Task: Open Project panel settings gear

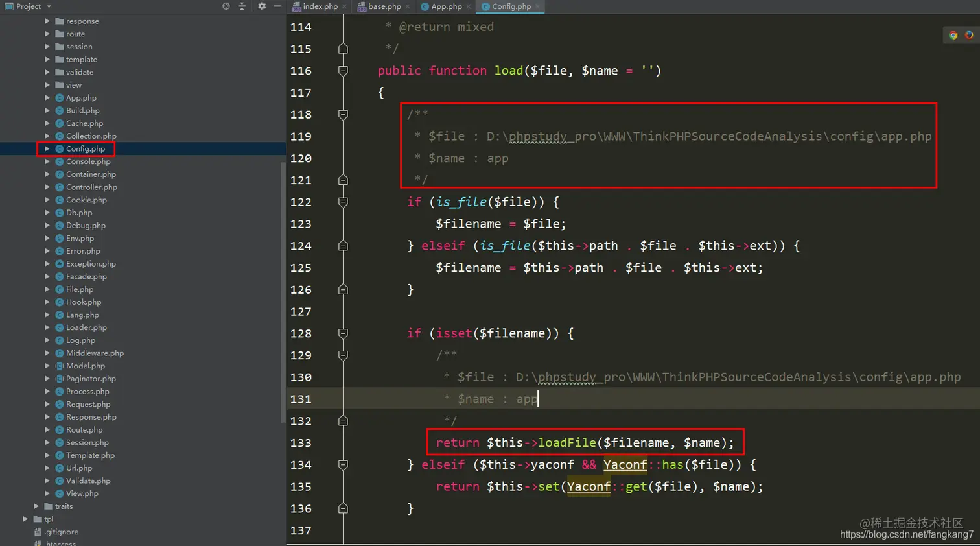Action: [262, 6]
